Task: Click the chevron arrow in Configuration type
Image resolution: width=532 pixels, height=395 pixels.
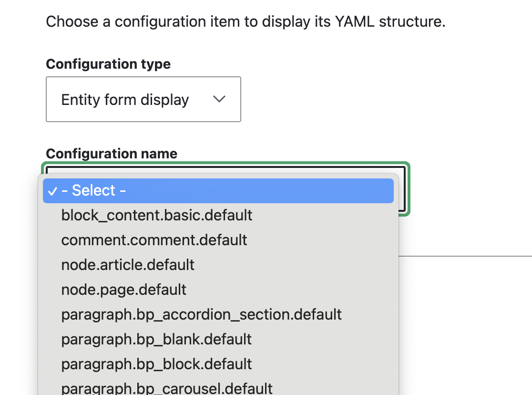Action: click(x=219, y=99)
